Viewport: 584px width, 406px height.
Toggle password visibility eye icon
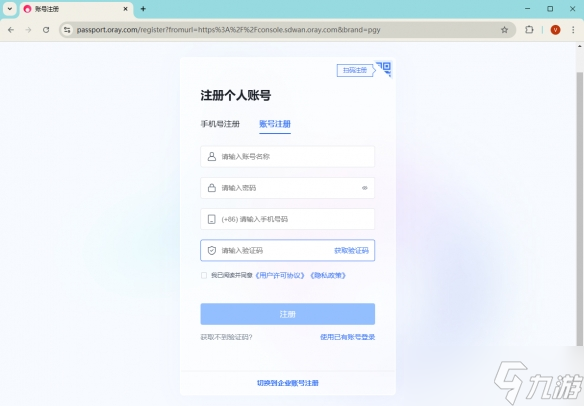click(x=365, y=188)
